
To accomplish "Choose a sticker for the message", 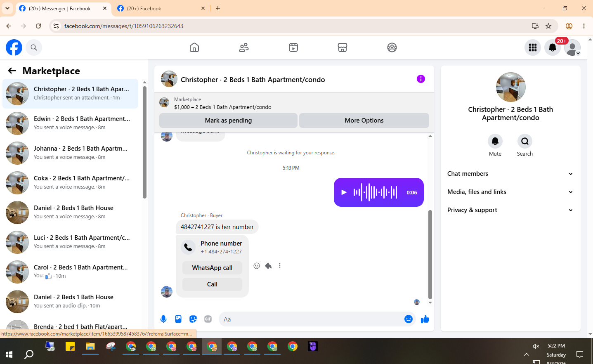I will [x=193, y=319].
